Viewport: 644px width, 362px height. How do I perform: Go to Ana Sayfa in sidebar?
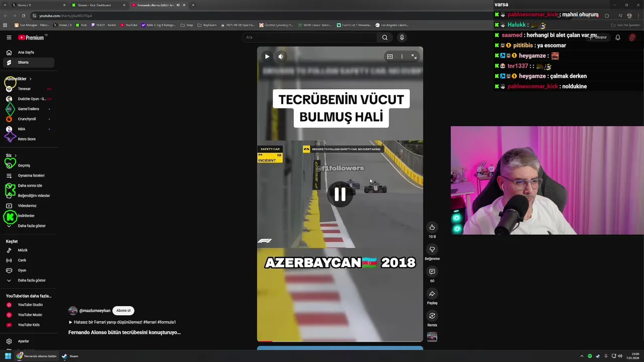pos(29,52)
